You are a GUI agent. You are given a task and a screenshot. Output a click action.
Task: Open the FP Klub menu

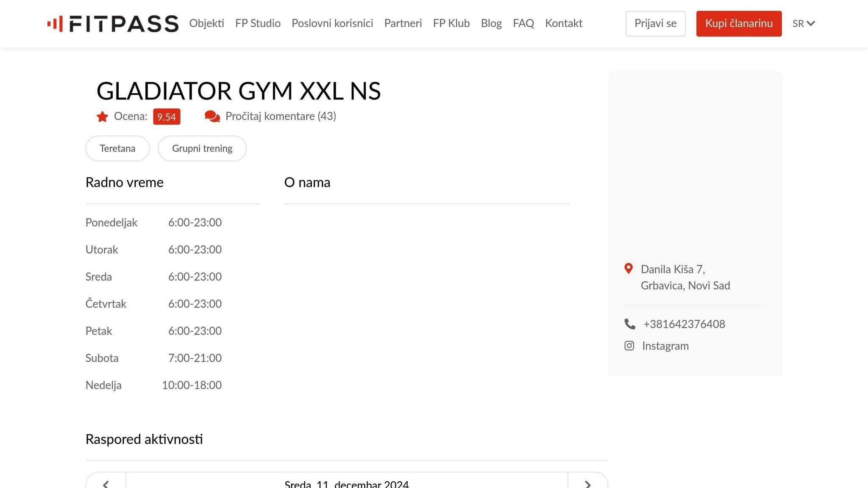(451, 23)
